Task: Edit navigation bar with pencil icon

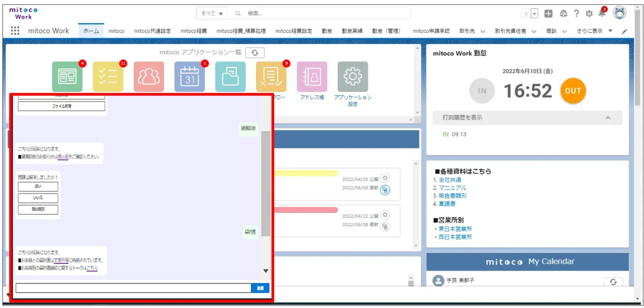Action: tap(624, 31)
